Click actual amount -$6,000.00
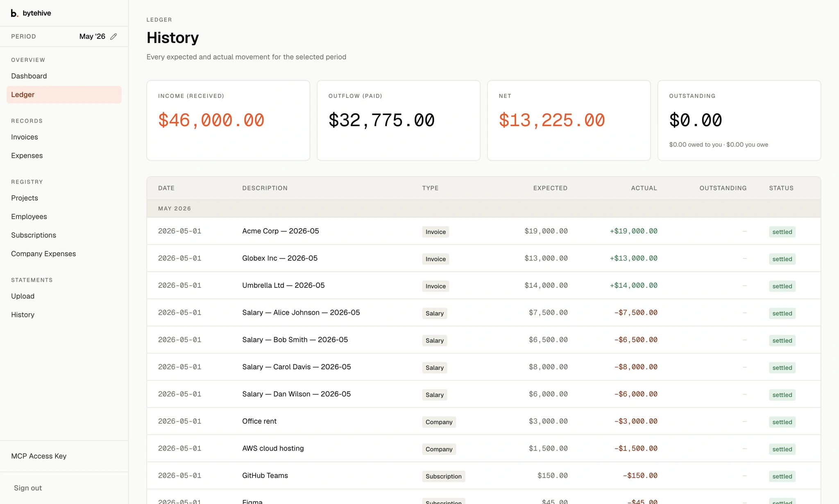The height and width of the screenshot is (504, 839). tap(636, 394)
